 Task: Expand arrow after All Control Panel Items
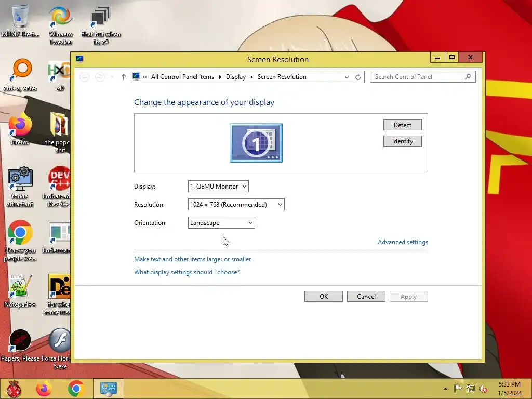220,77
